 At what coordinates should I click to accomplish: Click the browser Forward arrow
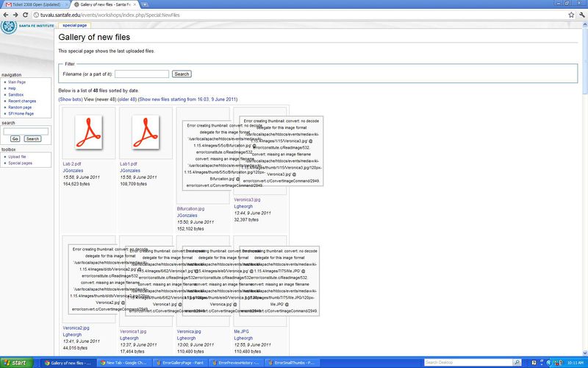point(17,13)
